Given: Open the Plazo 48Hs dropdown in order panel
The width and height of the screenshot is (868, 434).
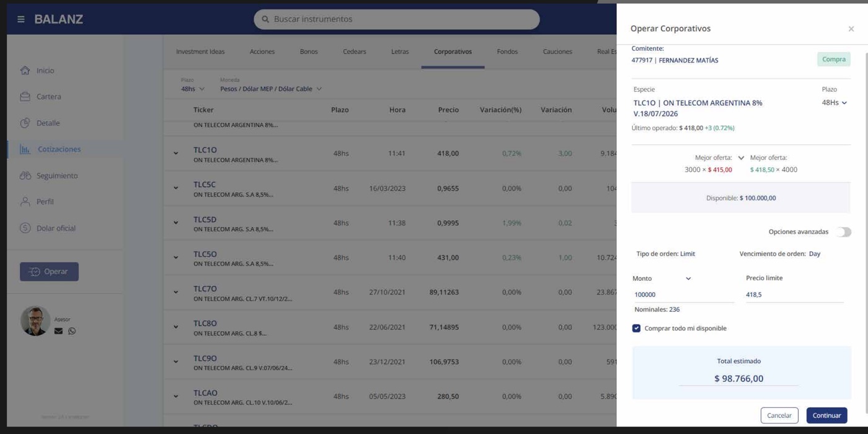Looking at the screenshot, I should click(x=835, y=102).
